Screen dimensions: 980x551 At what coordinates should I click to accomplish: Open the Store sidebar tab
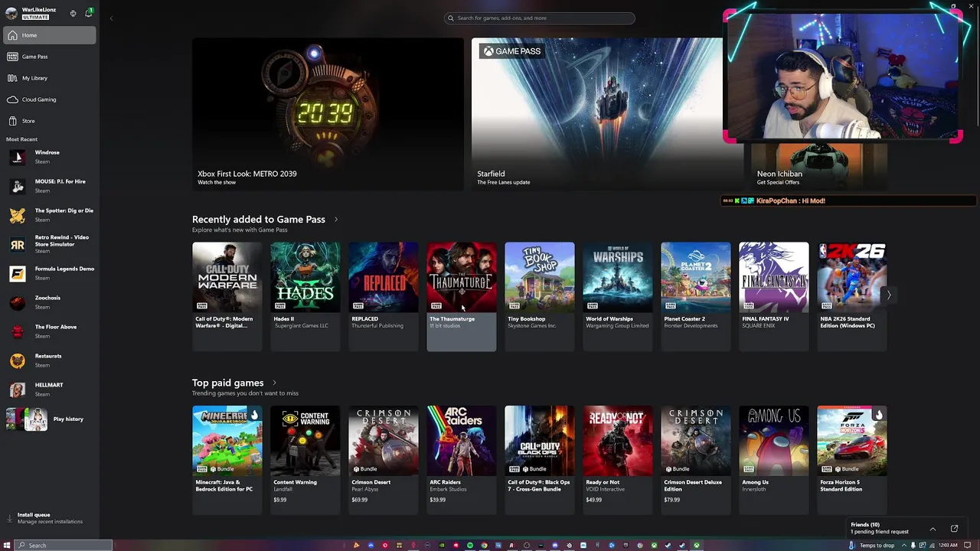coord(50,121)
